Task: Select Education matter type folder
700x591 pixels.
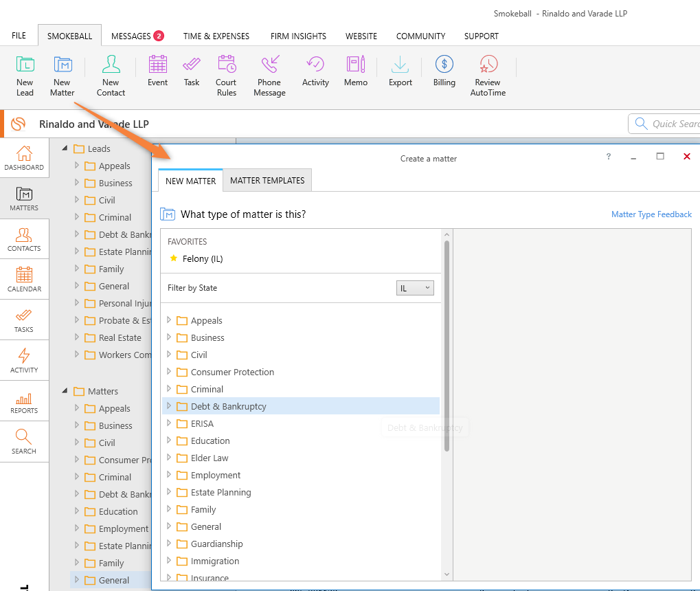Action: pos(210,441)
